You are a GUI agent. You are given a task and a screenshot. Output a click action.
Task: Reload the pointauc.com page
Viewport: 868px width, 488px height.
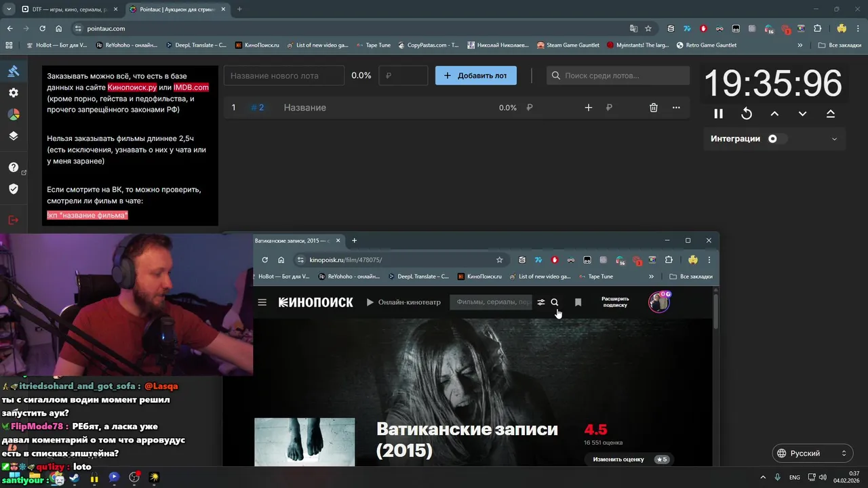coord(42,28)
